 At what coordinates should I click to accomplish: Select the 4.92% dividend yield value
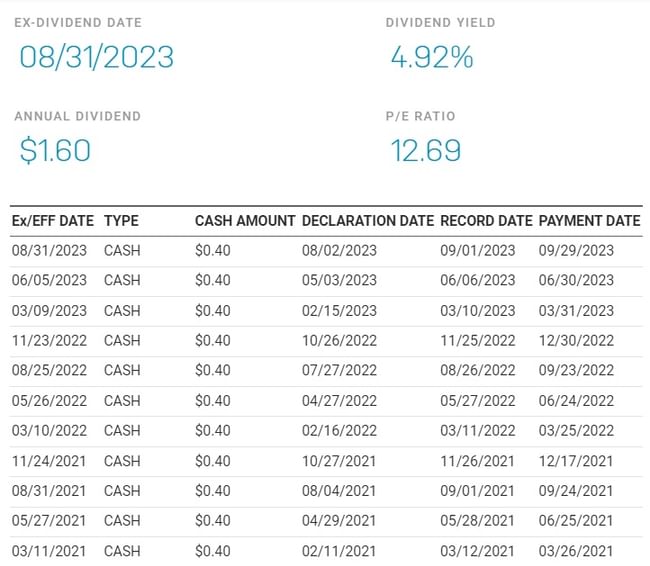(x=431, y=58)
